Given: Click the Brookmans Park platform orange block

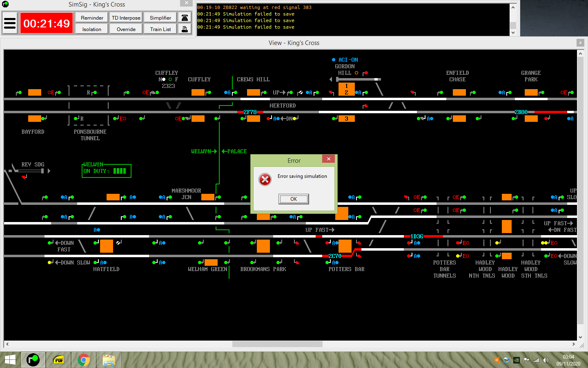Looking at the screenshot, I should (263, 246).
